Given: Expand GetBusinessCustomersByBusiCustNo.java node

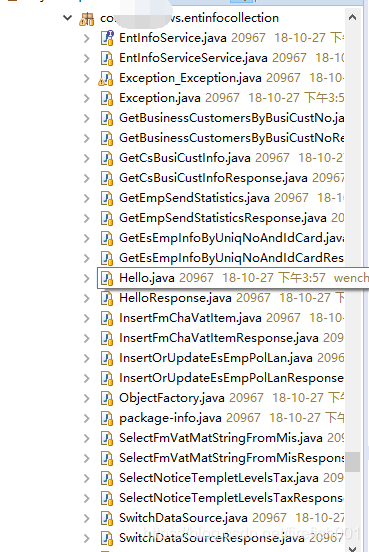Looking at the screenshot, I should 87,118.
